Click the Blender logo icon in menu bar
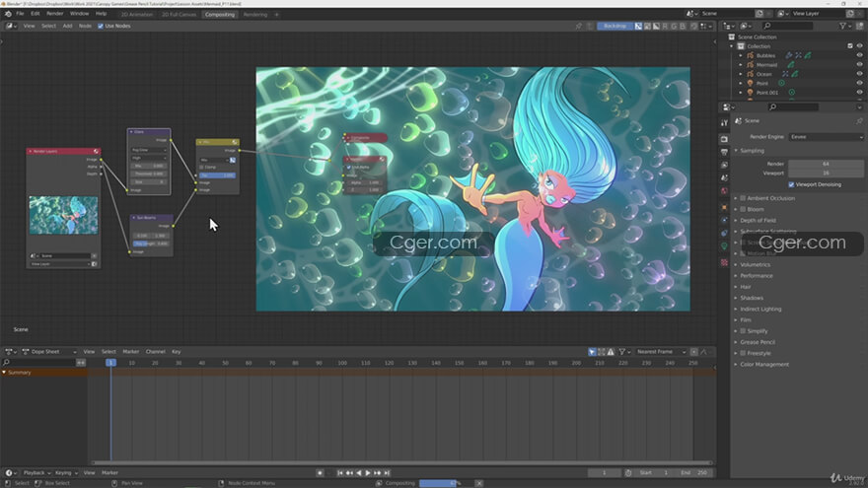The image size is (868, 488). tap(7, 14)
